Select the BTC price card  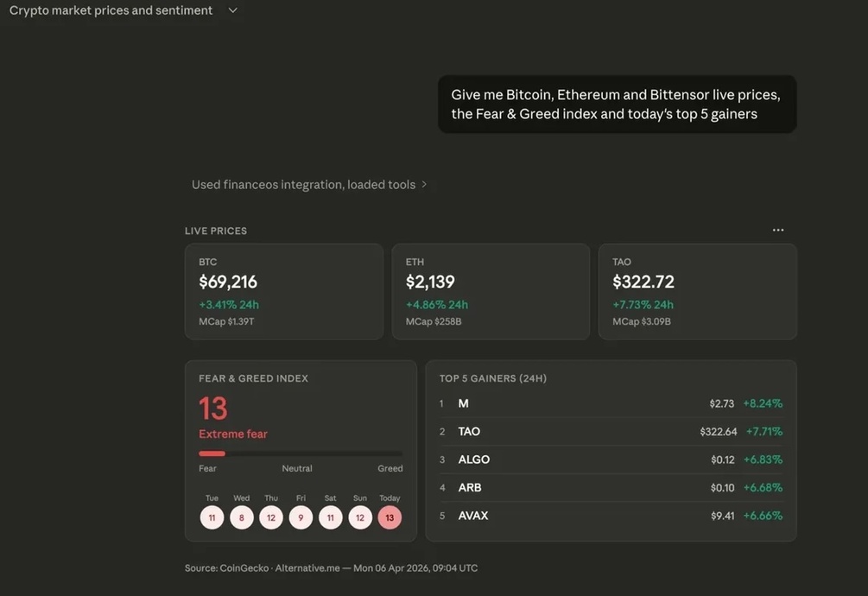tap(284, 292)
